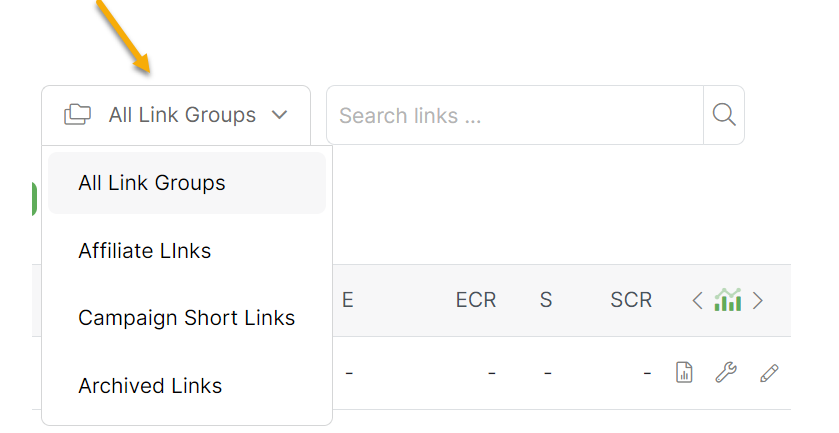Pick Archived Links from the list

(x=150, y=386)
